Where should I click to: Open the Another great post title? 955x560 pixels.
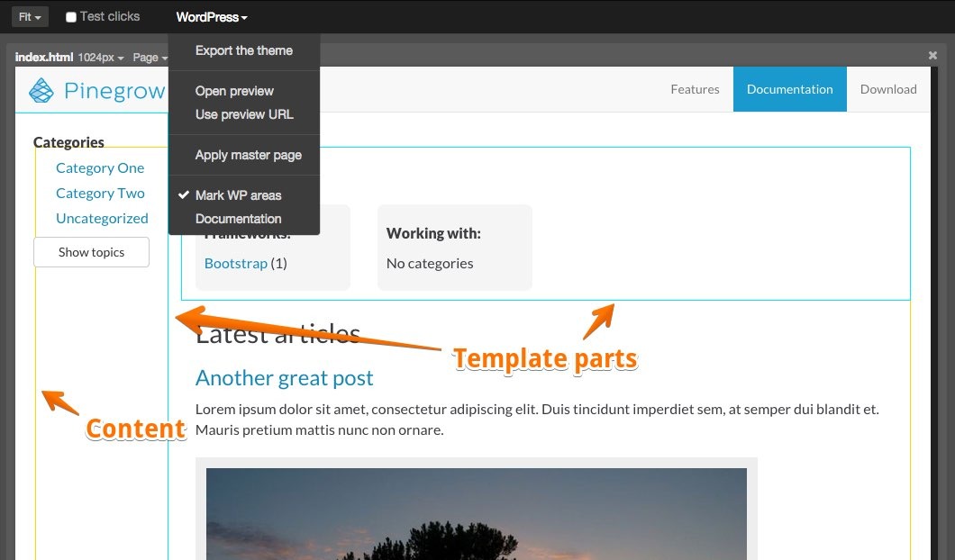click(x=284, y=378)
